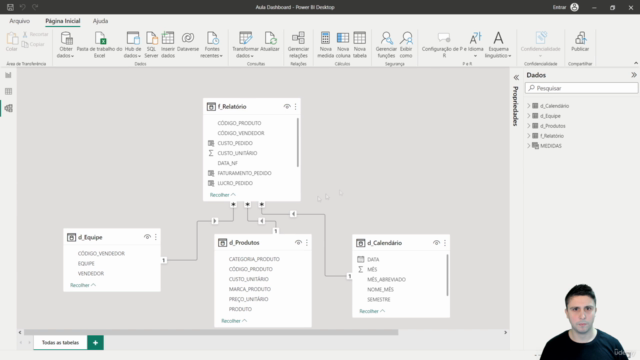Select the Página Inicial tab

[62, 21]
